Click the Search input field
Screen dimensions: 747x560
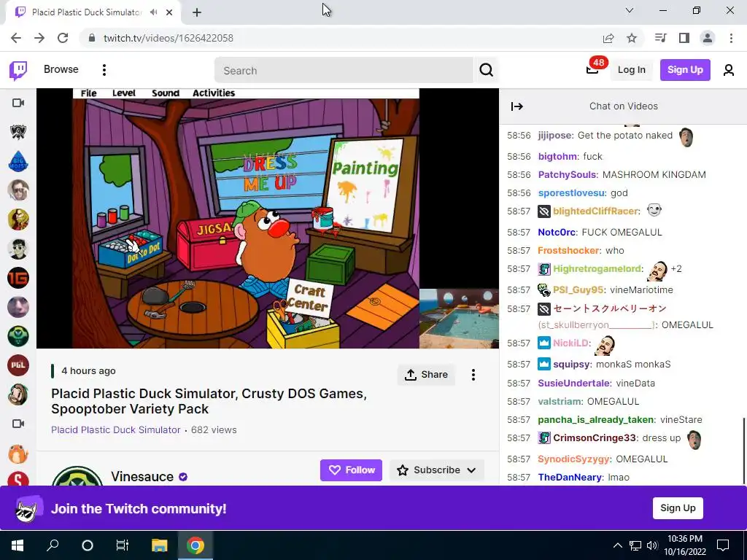[344, 71]
